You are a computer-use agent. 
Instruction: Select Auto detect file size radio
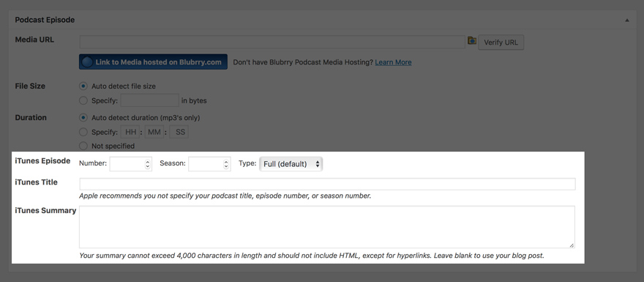tap(83, 86)
